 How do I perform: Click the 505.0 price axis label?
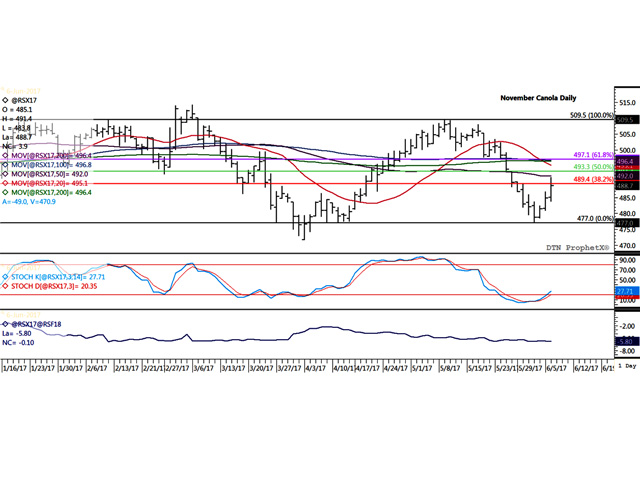click(627, 134)
